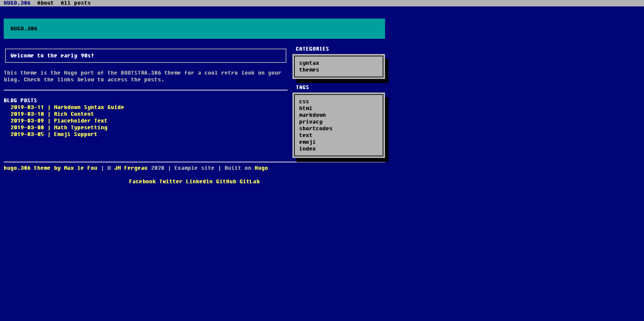
Task: Click the date 2019-03-05 in post list
Action: [27, 134]
